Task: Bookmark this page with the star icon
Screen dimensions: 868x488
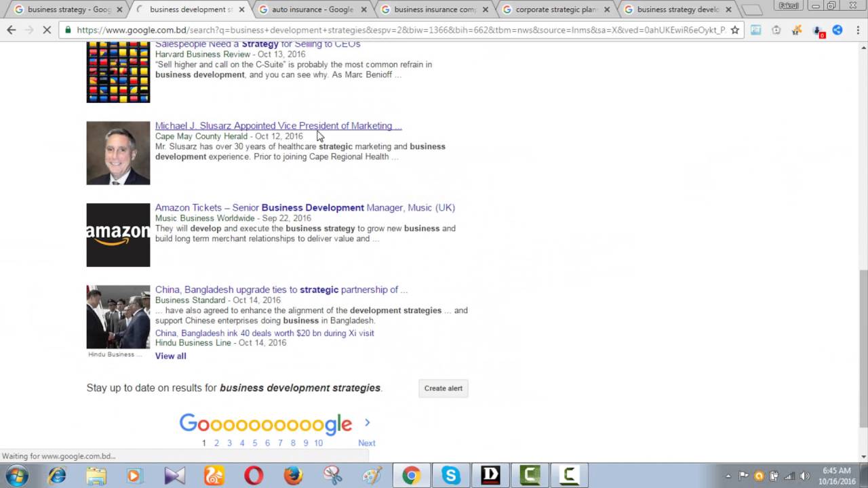Action: coord(734,30)
